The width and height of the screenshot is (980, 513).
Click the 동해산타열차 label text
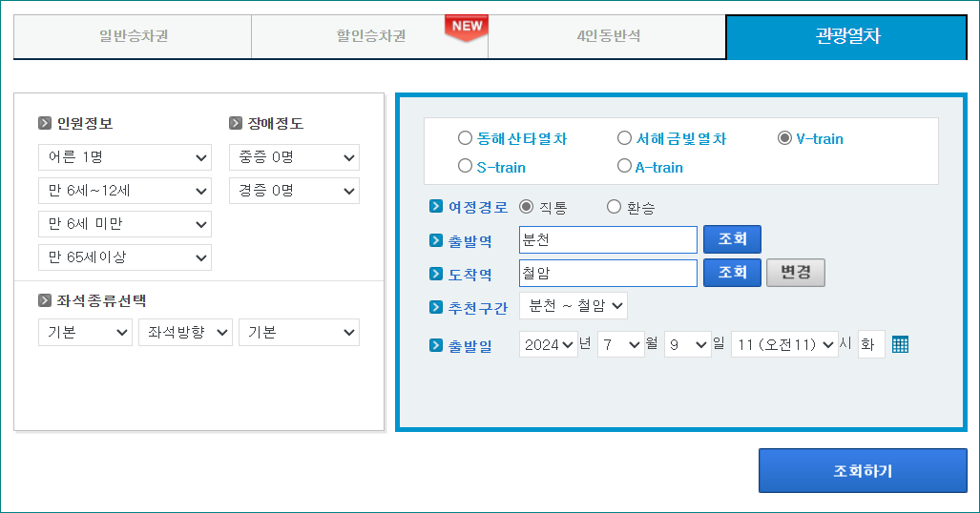(x=522, y=138)
